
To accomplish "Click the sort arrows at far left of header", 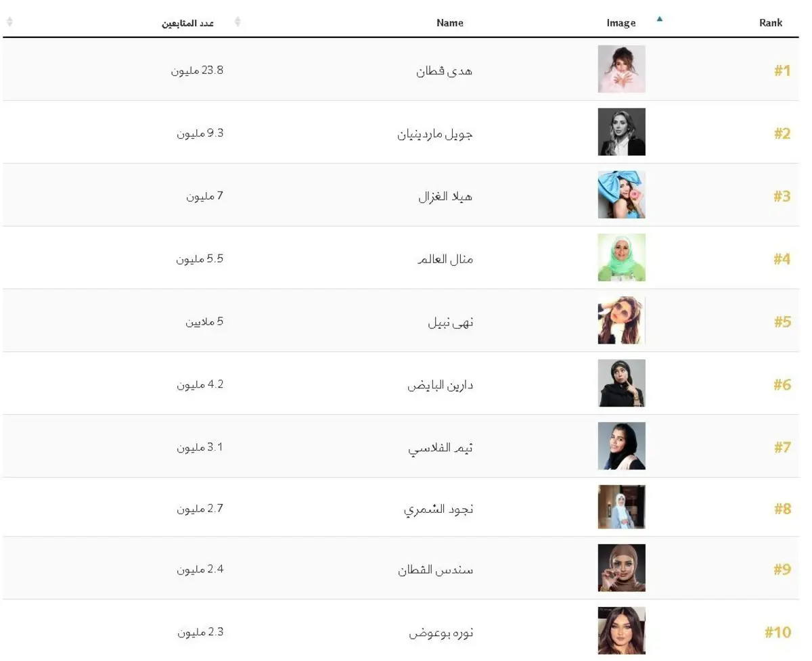I will point(9,22).
